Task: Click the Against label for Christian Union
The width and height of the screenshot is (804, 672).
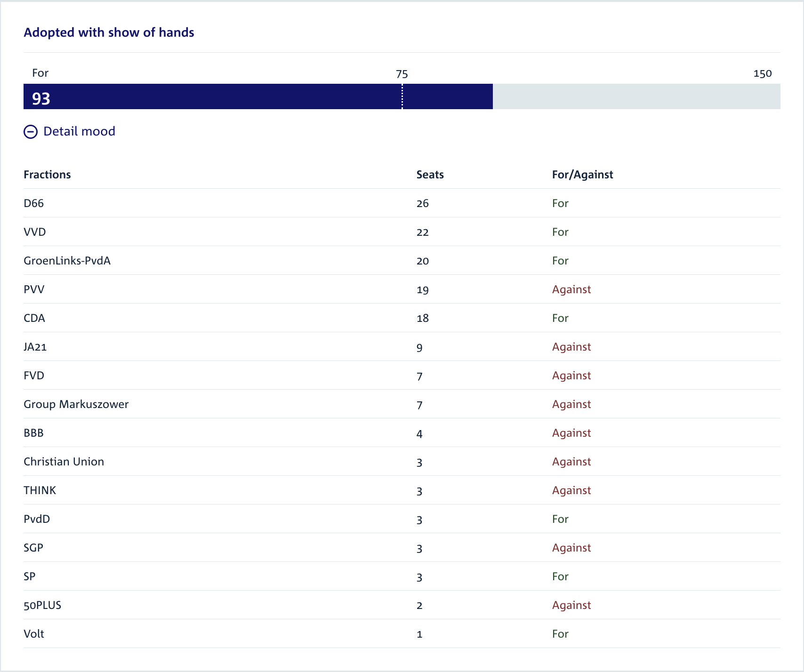Action: click(571, 462)
